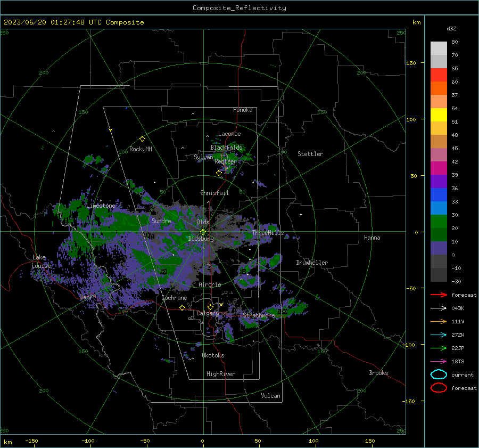479x448 pixels.
Task: Click the Composite_Reflectivity title text
Action: [x=239, y=8]
